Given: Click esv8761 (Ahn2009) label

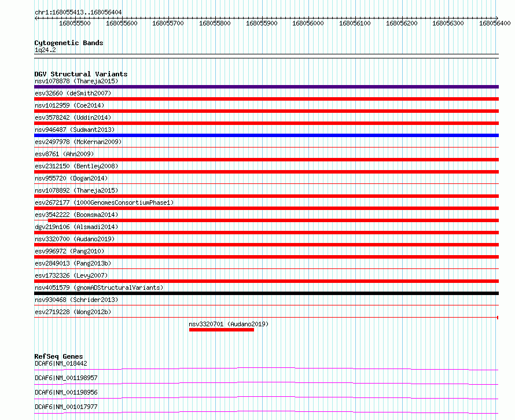Looking at the screenshot, I should (64, 154).
